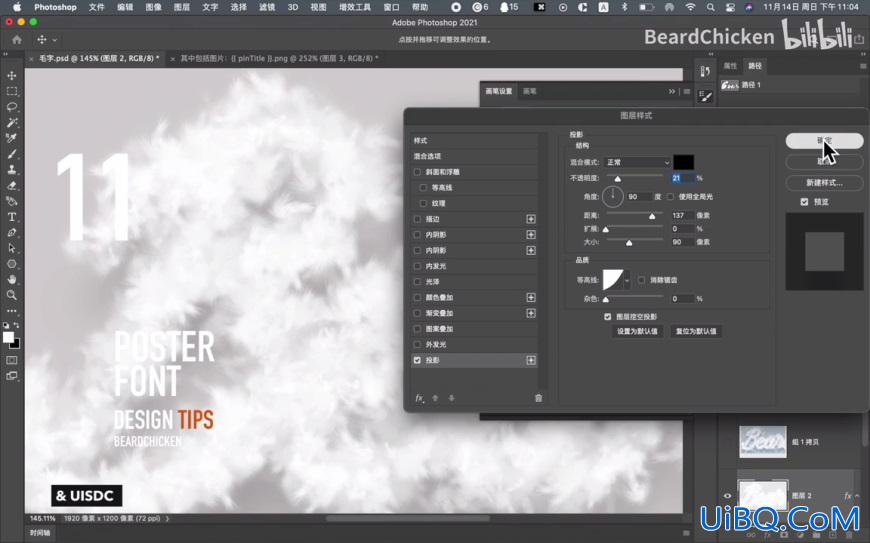Open the 路径 panel menu
The height and width of the screenshot is (543, 870).
coord(863,66)
